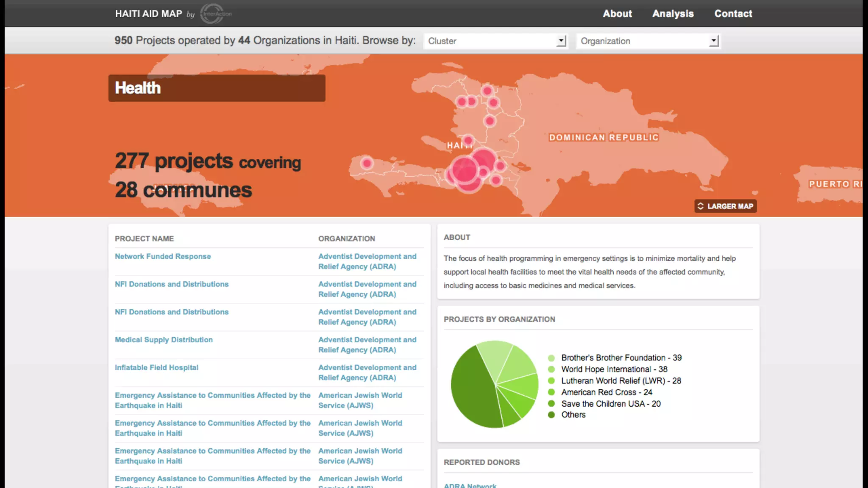
Task: Open the About menu item
Action: tap(617, 14)
